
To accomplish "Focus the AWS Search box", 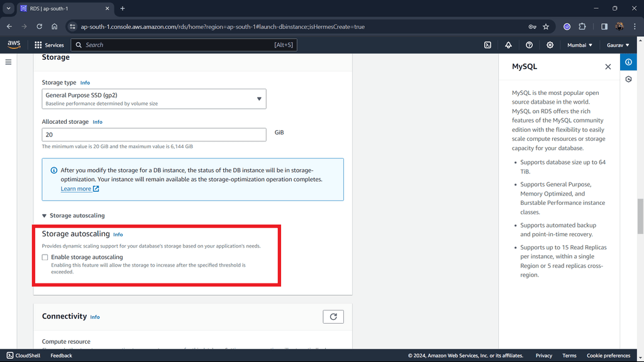I will click(184, 45).
